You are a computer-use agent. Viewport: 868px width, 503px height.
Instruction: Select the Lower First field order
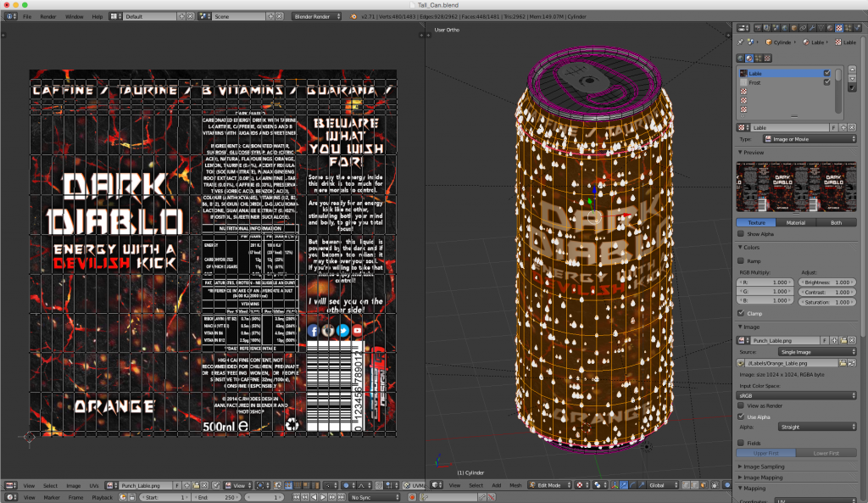[x=826, y=453]
